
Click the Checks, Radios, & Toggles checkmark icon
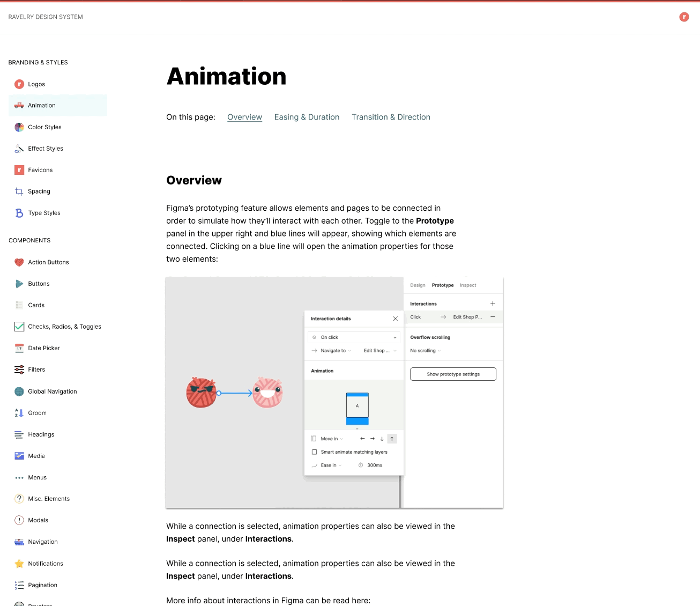[x=19, y=327]
